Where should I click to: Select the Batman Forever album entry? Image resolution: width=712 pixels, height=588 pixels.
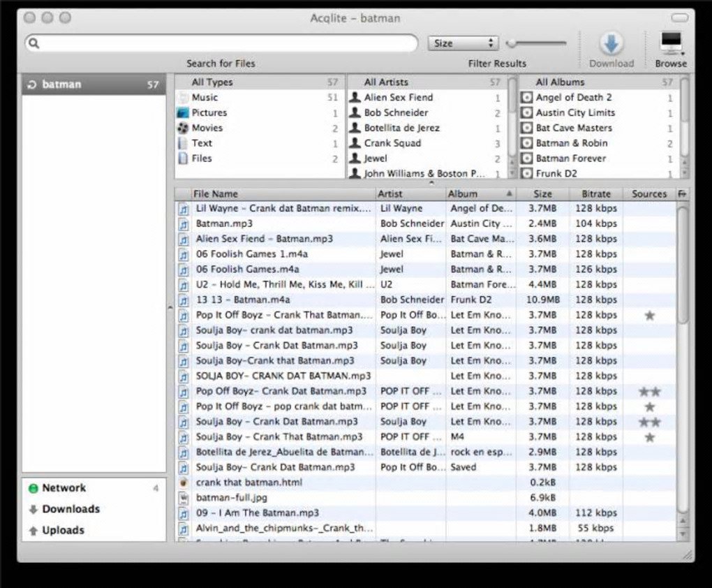570,159
